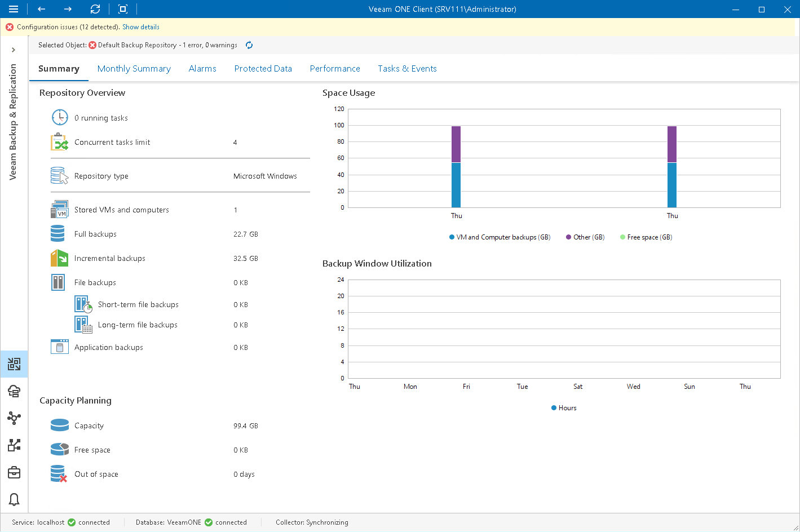The height and width of the screenshot is (532, 800).
Task: Expand the collapsed left navigation panel
Action: tap(14, 50)
